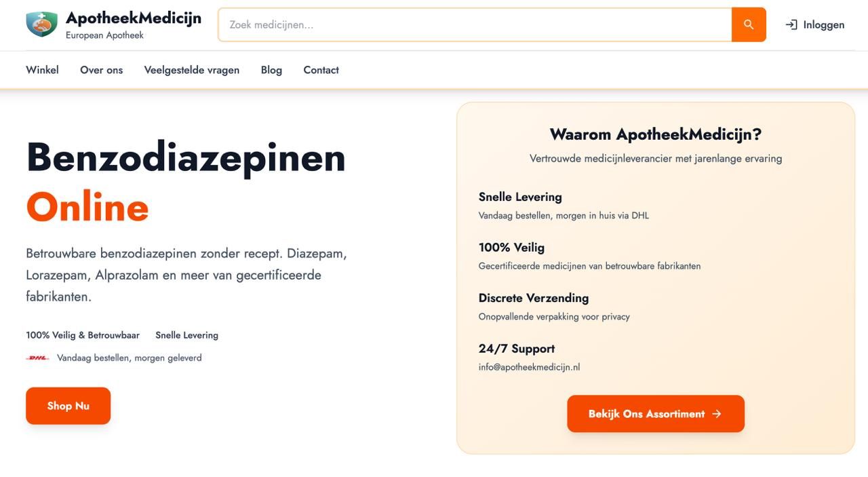This screenshot has height=477, width=868.
Task: Navigate to the Contact page
Action: coord(321,70)
